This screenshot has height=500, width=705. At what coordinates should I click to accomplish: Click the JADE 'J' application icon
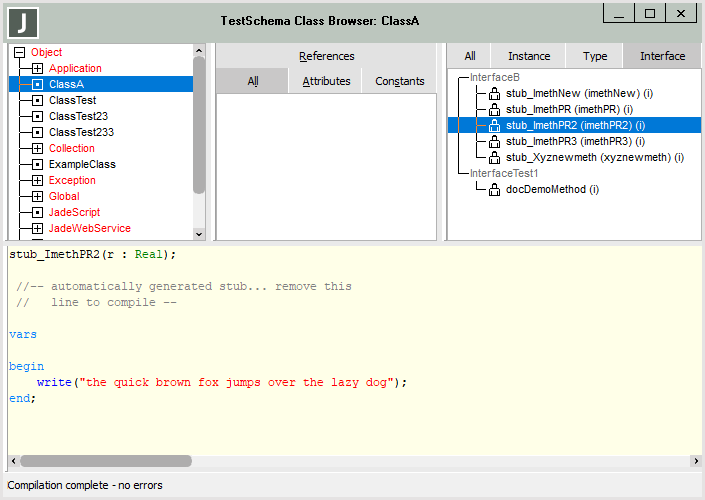tap(22, 21)
